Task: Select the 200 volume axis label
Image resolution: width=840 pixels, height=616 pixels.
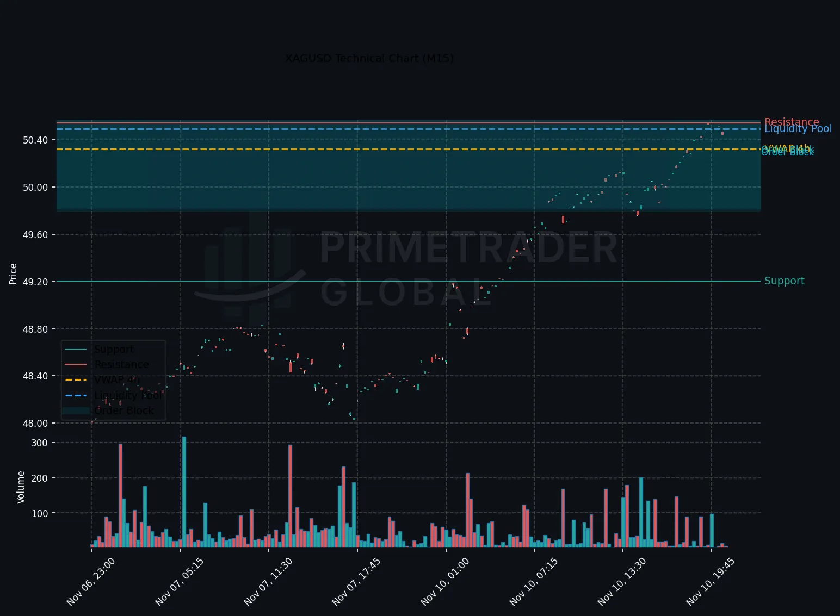Action: (x=40, y=478)
